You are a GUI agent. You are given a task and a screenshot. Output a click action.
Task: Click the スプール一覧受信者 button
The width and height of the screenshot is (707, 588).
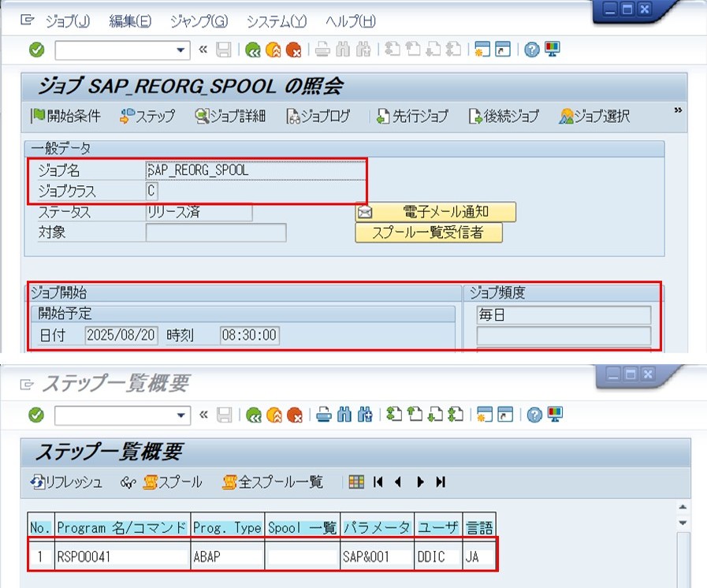pyautogui.click(x=429, y=233)
